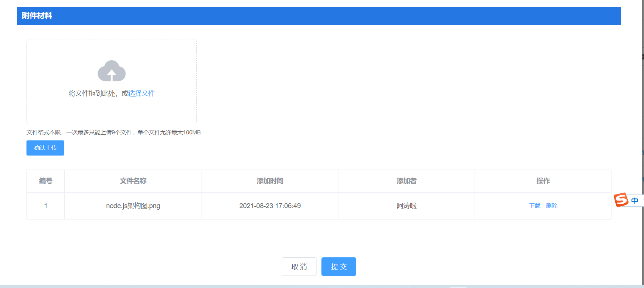Click the file drop zone area

[112, 81]
